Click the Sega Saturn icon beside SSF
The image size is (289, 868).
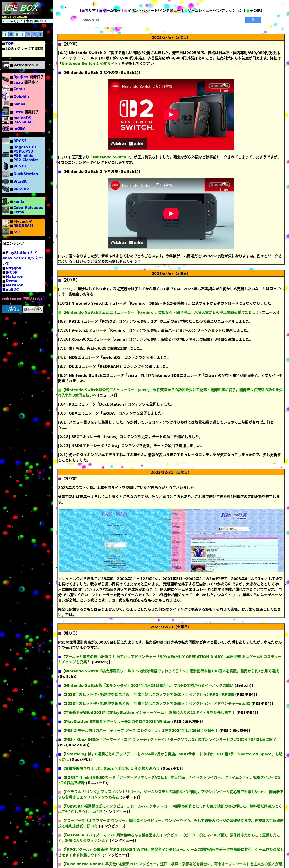6,232
